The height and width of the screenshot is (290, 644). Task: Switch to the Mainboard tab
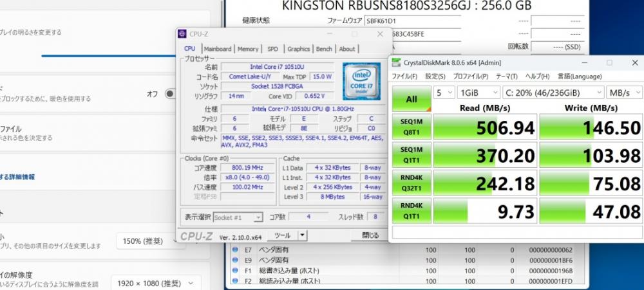217,49
